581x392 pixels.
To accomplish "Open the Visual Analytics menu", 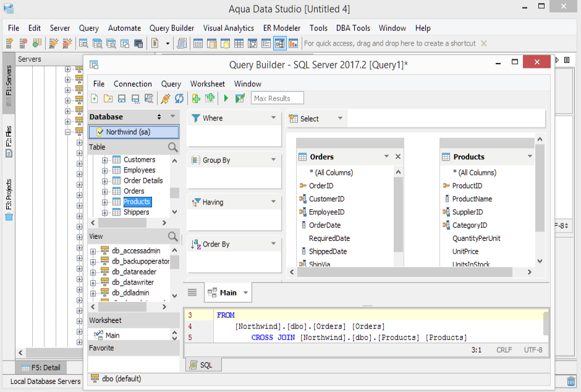I will tap(228, 28).
